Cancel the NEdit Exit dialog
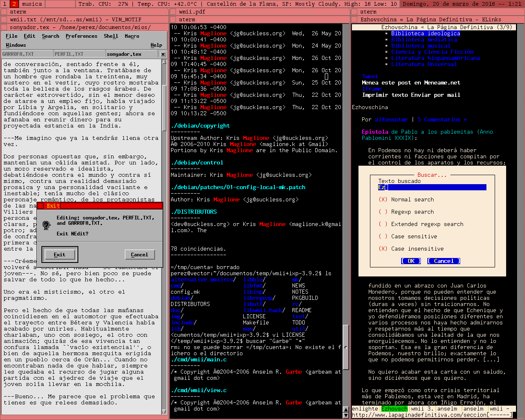This screenshot has height=420, width=525. (139, 255)
